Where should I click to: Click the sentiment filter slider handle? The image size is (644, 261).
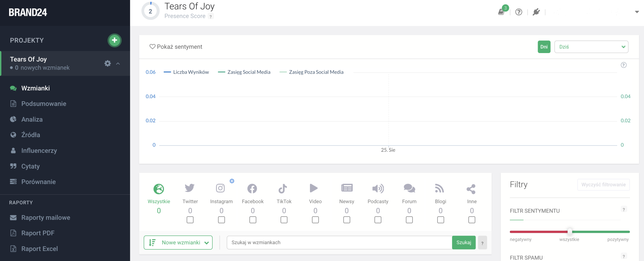point(570,231)
